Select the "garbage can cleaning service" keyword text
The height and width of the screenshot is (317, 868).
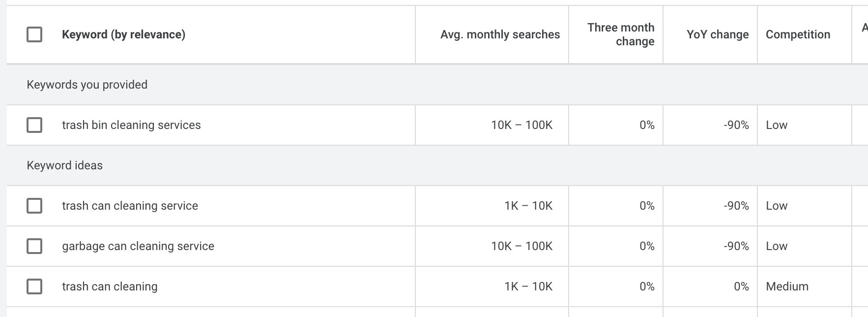pos(138,246)
